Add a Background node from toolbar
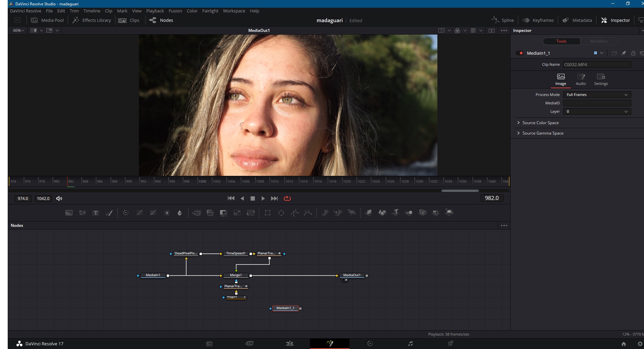This screenshot has height=349, width=644. point(69,213)
